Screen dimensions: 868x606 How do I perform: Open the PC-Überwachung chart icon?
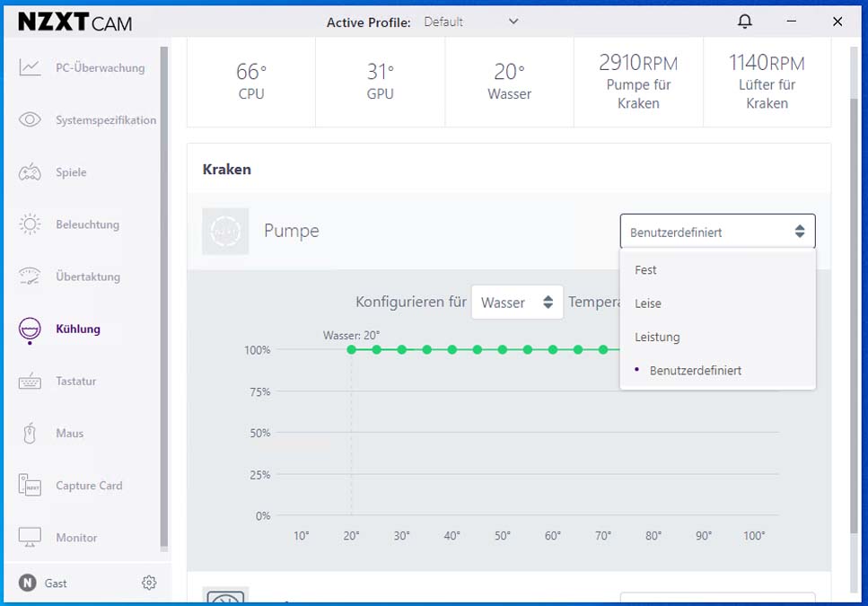30,67
